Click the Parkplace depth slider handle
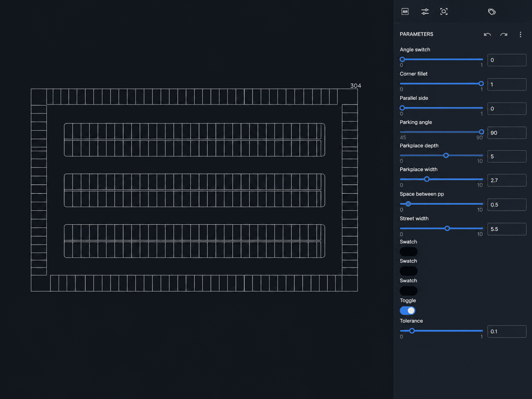This screenshot has height=399, width=532. click(446, 155)
